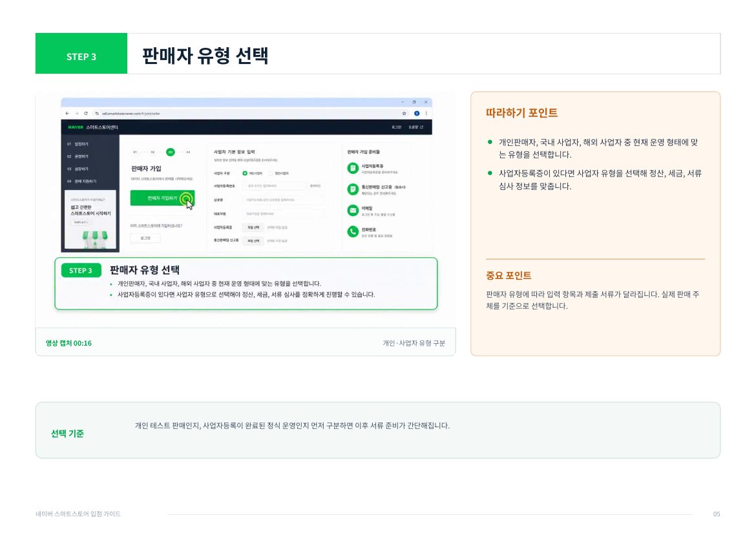Click step 01 in the progress indicator

click(135, 152)
